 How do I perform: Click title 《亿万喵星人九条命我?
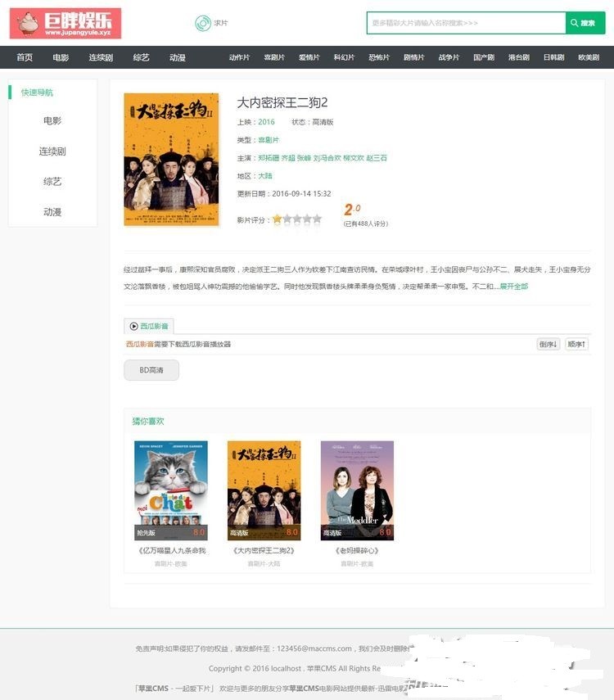pos(171,550)
